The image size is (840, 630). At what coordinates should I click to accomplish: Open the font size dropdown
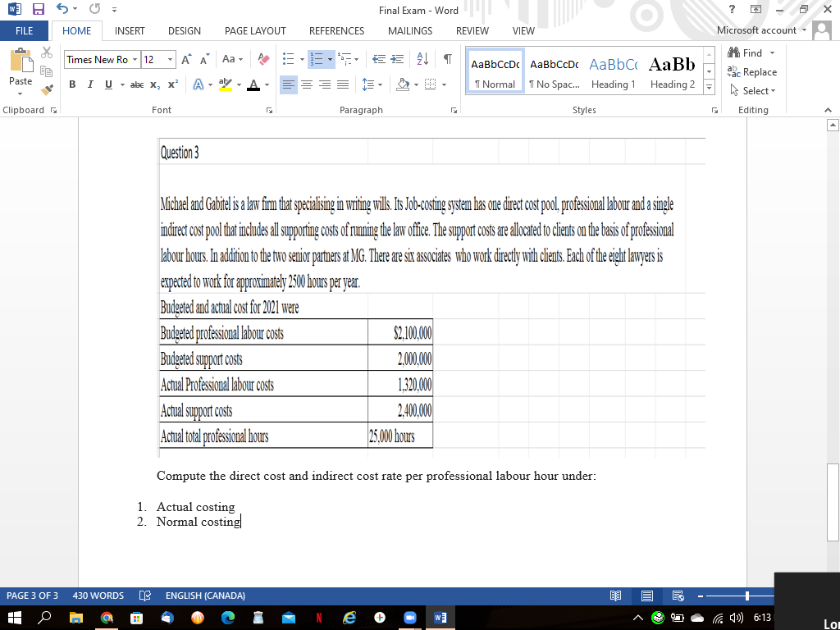click(x=171, y=59)
